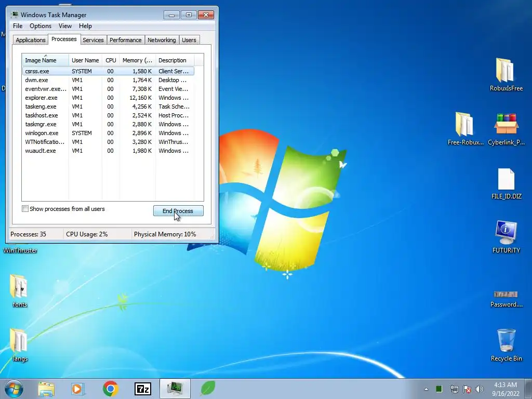Show hidden system tray icons

pos(426,389)
